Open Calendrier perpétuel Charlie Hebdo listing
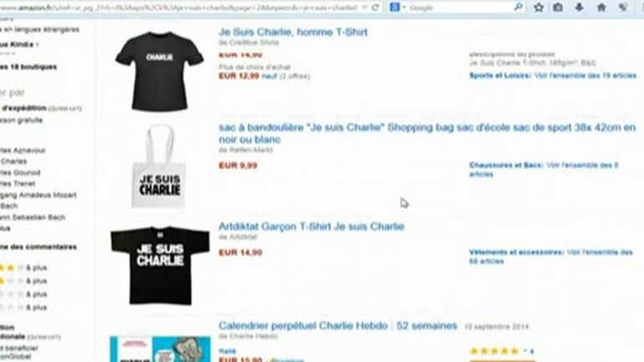 (x=338, y=326)
